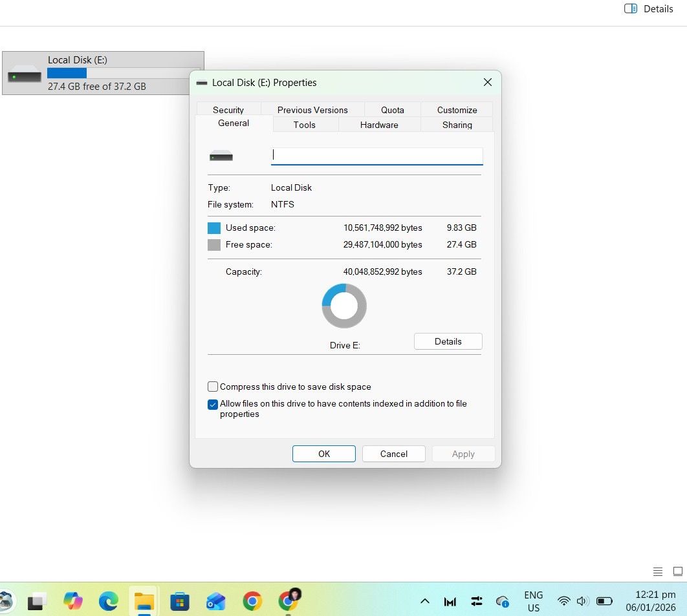Screen dimensions: 687x616
Task: Launch Microsoft Edge from taskbar
Action: tap(108, 600)
